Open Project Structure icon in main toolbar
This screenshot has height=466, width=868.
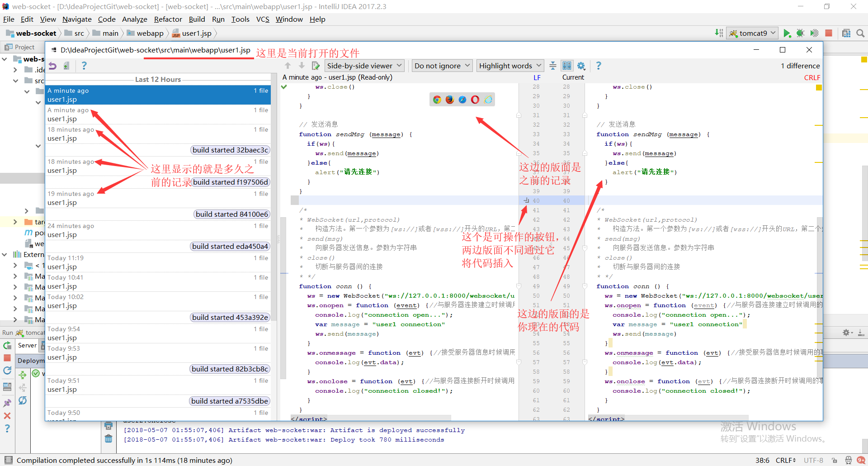click(846, 33)
